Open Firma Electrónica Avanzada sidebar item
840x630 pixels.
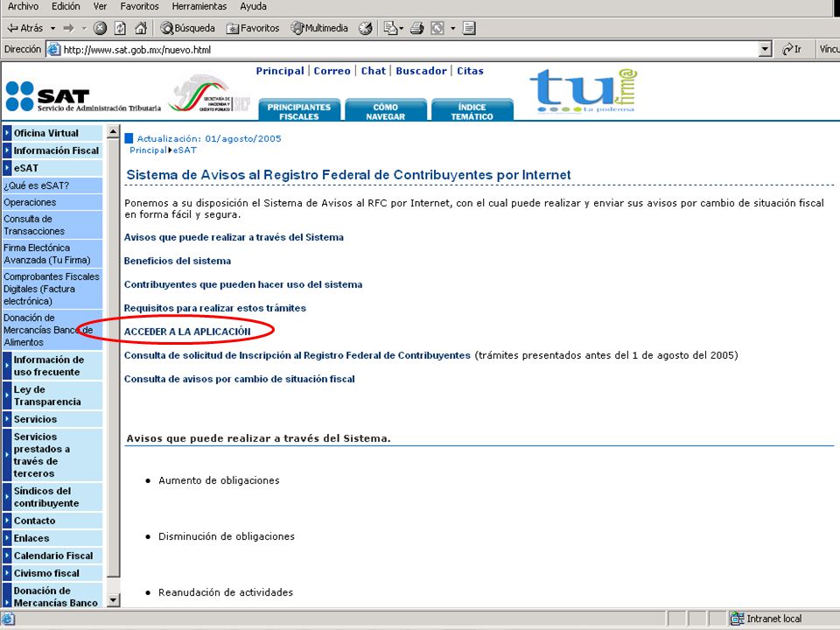[52, 254]
